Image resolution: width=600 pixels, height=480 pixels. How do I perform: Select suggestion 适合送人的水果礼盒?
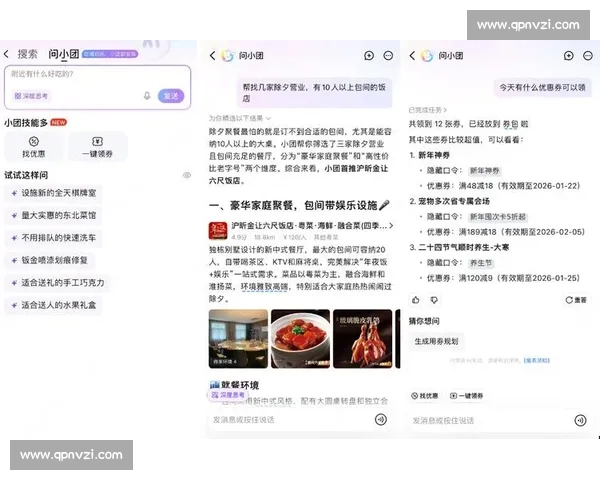pos(54,305)
